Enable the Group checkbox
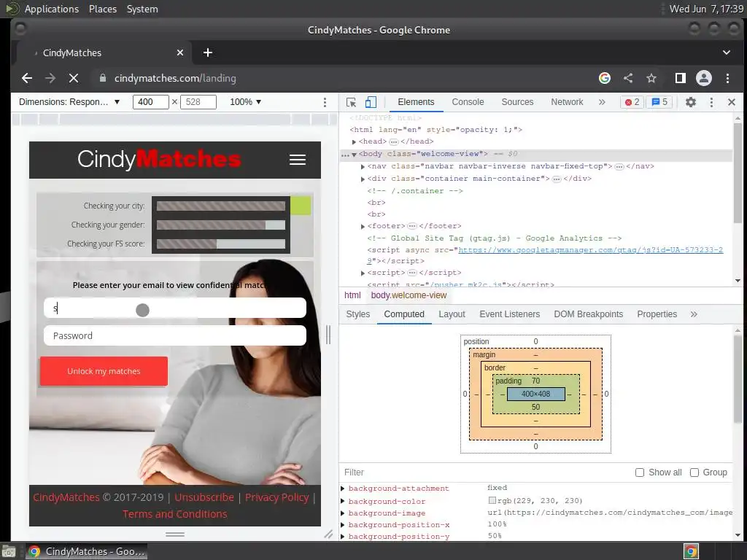 coord(694,472)
